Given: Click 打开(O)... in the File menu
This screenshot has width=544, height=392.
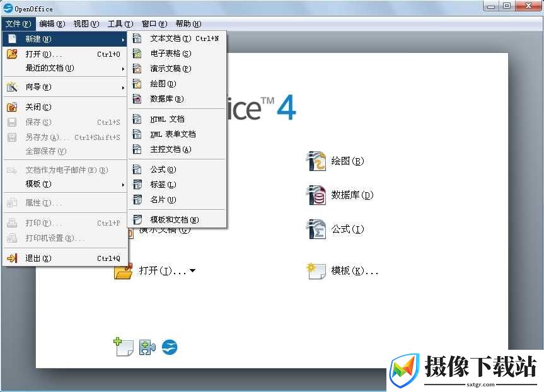Looking at the screenshot, I should tap(65, 54).
